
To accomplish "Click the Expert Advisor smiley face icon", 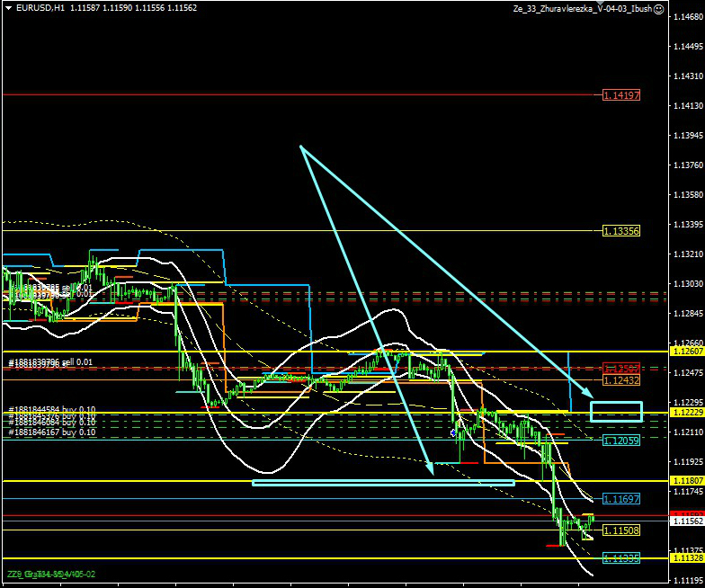I will 659,8.
